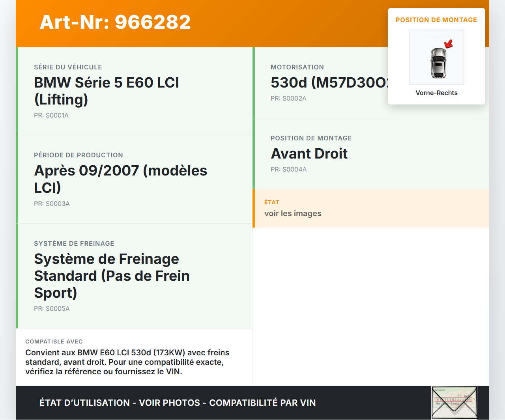Click the orange 'POSITION DE MONTAGE' card title
Viewport: 505px width, 420px height.
click(x=436, y=20)
